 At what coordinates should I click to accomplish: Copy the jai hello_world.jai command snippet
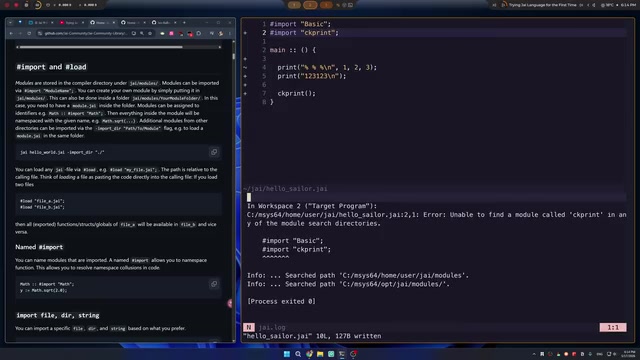pyautogui.click(x=214, y=152)
